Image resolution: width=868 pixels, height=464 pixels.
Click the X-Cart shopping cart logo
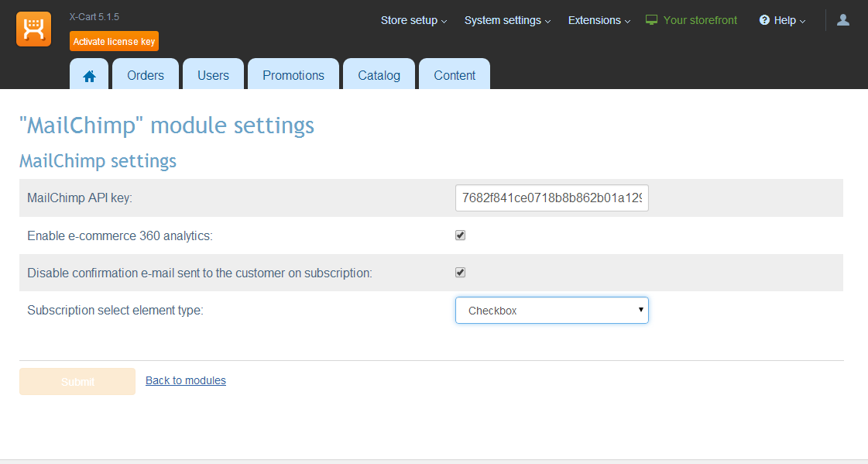click(x=34, y=29)
